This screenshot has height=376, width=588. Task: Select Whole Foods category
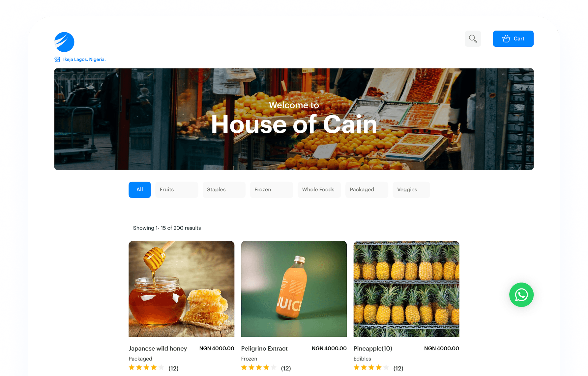click(x=319, y=190)
